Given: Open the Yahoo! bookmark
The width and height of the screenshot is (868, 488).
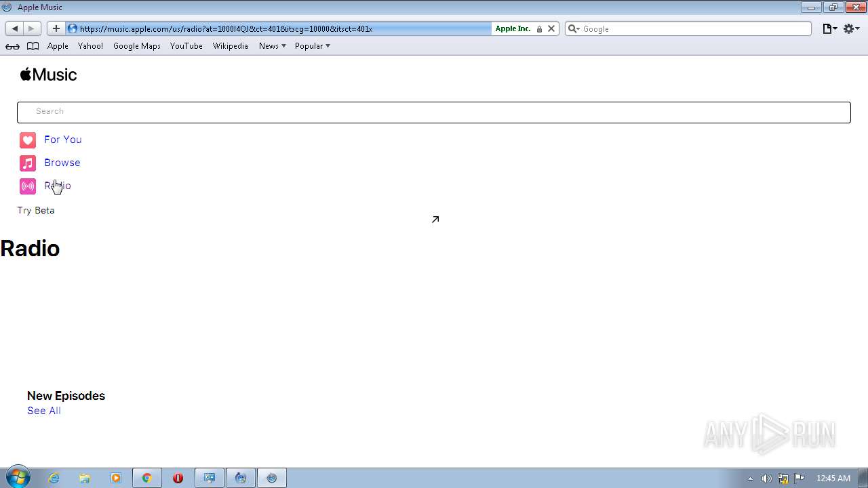Looking at the screenshot, I should tap(90, 46).
